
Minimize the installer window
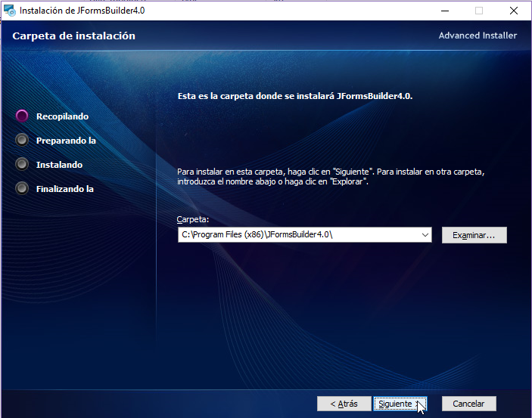(x=445, y=11)
